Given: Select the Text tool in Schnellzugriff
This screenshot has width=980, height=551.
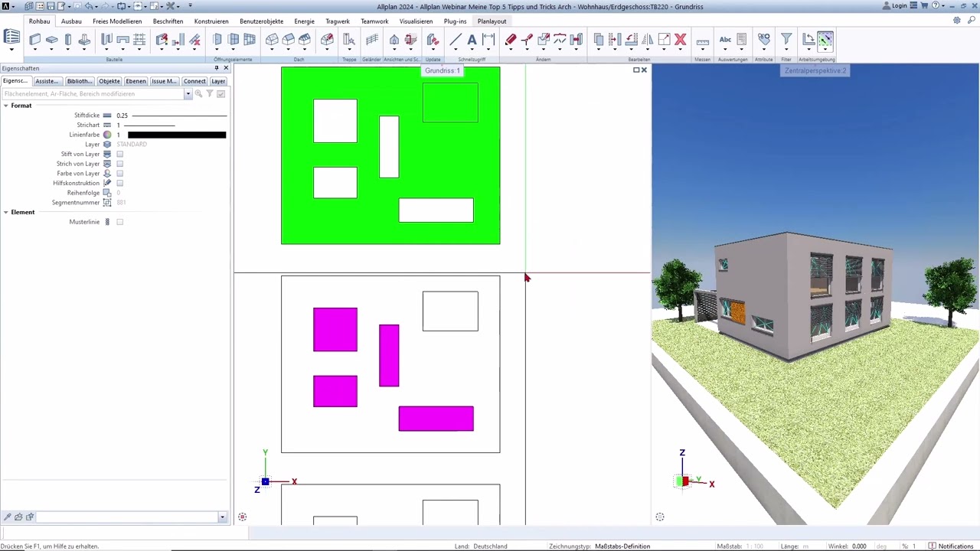Looking at the screenshot, I should 472,40.
